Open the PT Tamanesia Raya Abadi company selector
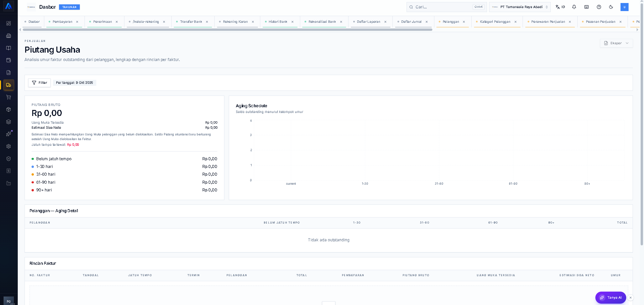This screenshot has height=305, width=644. [x=520, y=7]
